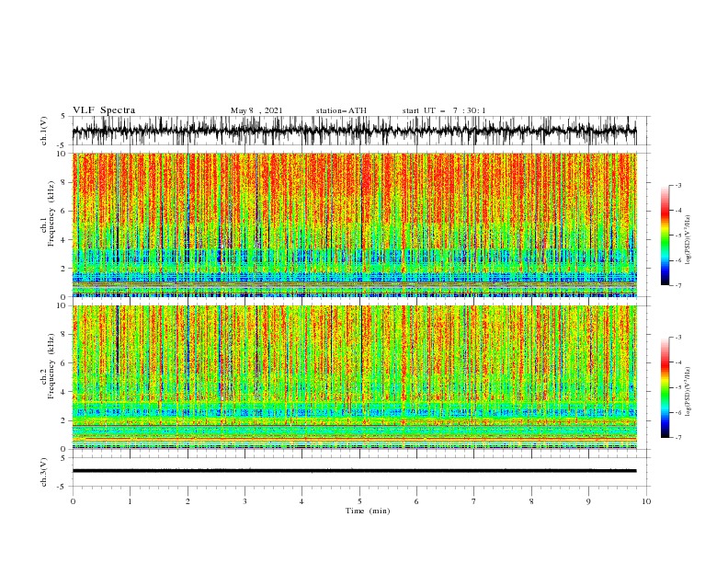
Task: Click the "station=ATH" header label
Action: [341, 110]
